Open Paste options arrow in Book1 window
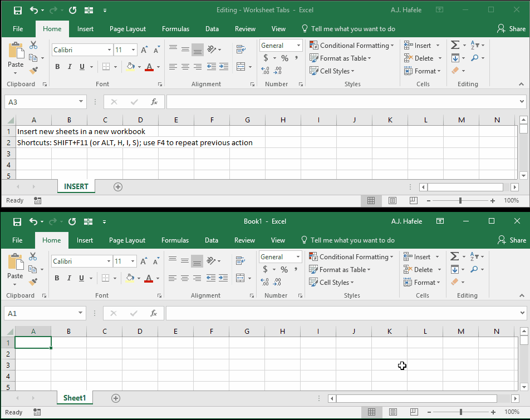 14,285
